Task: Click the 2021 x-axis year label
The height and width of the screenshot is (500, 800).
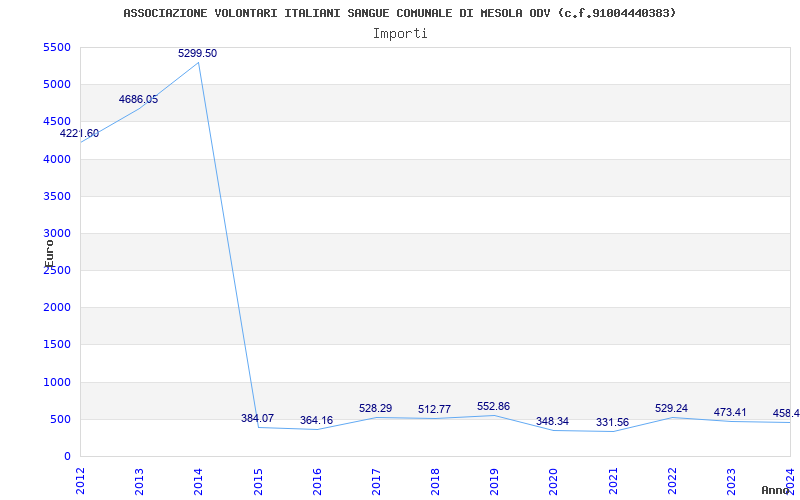Action: pos(613,481)
